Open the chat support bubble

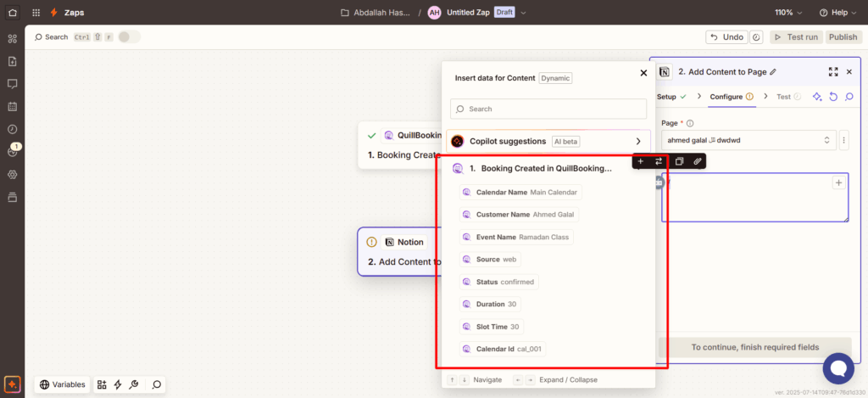(x=839, y=368)
